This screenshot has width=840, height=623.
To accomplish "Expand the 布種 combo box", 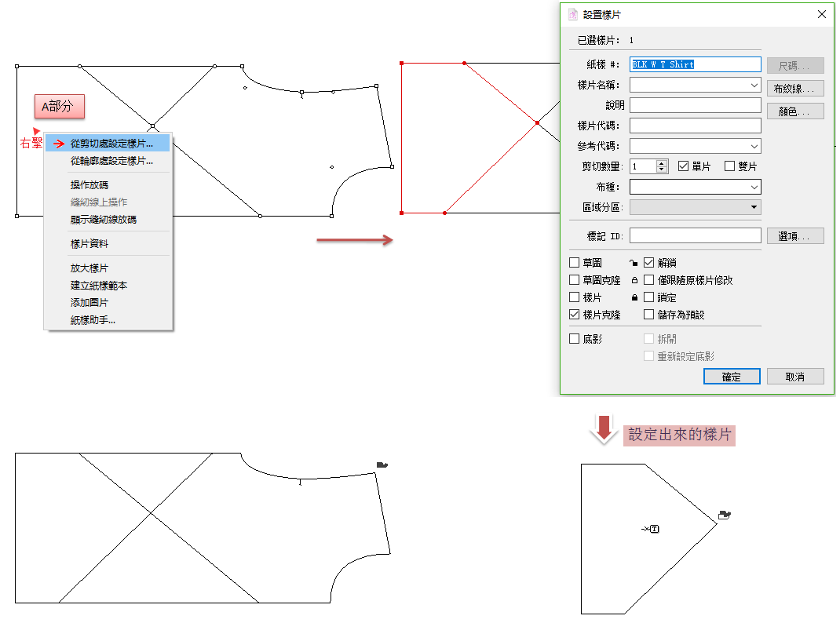I will [x=754, y=188].
